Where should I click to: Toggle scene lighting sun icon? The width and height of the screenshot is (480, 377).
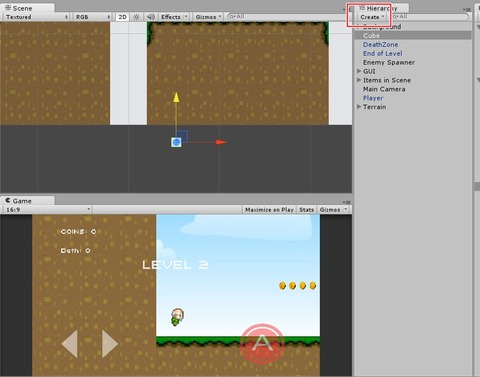pos(136,17)
